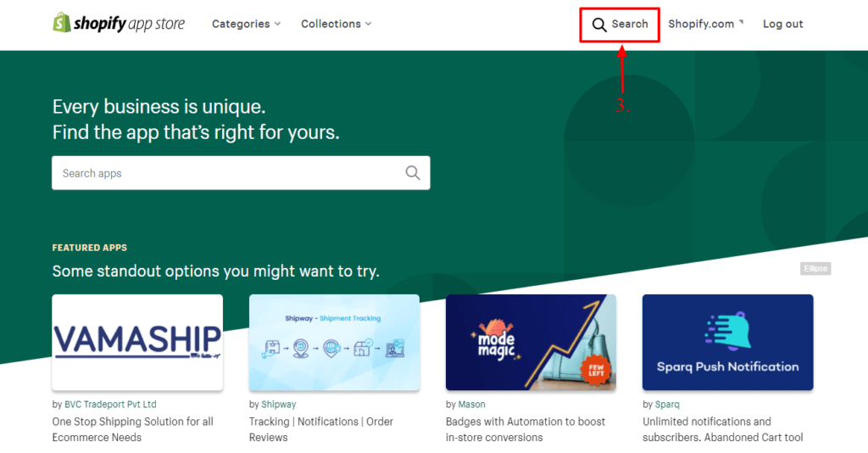Open the Sparq Push Notification thumbnail
The width and height of the screenshot is (868, 453).
pyautogui.click(x=727, y=342)
